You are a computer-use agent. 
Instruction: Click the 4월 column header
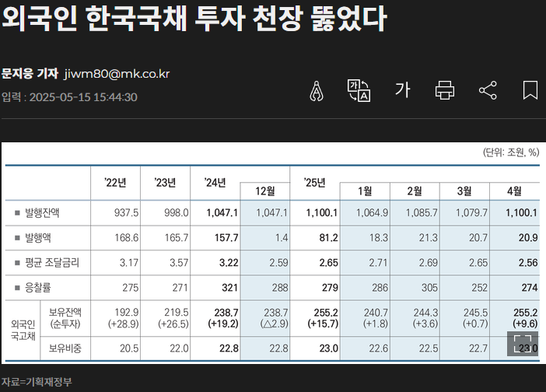click(x=514, y=191)
